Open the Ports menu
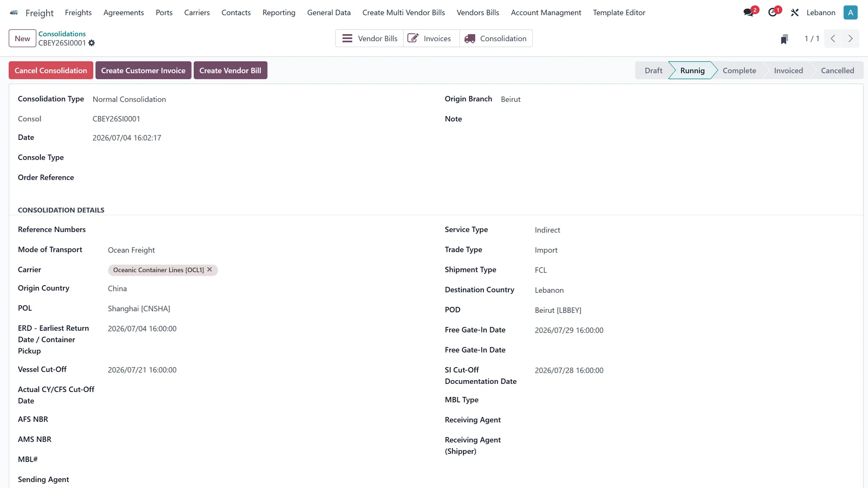This screenshot has width=868, height=488. [164, 12]
